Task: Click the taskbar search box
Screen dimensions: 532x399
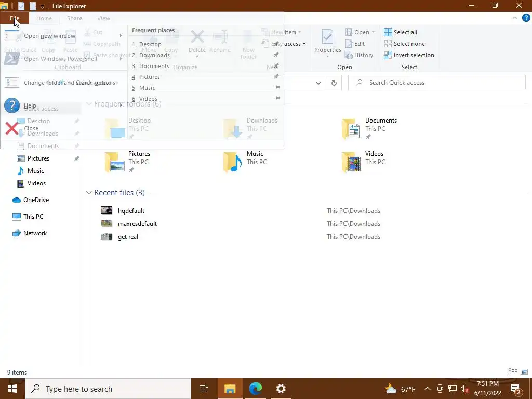Action: 108,389
